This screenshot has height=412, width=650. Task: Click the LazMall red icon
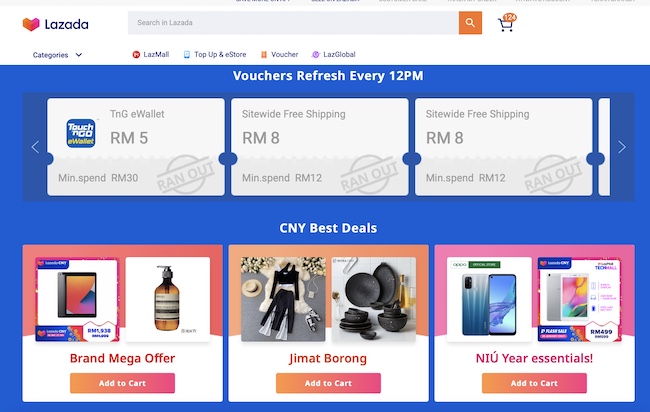(136, 54)
